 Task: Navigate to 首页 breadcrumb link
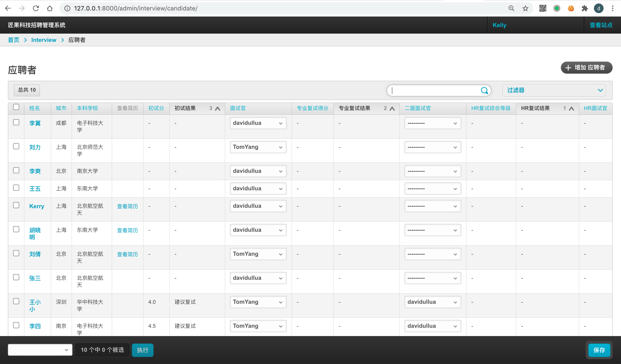coord(14,40)
